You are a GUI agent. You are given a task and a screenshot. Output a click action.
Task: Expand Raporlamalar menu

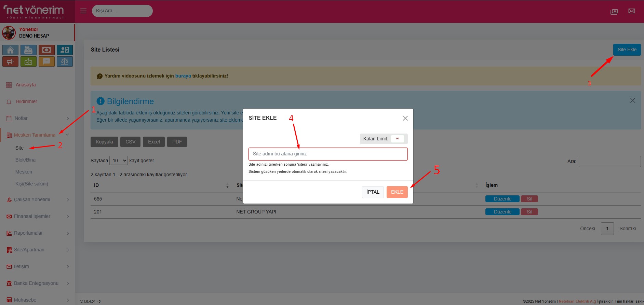(x=38, y=233)
